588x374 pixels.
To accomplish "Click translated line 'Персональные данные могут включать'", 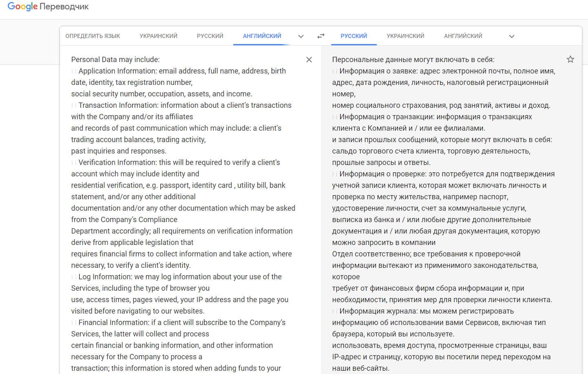I will (413, 60).
